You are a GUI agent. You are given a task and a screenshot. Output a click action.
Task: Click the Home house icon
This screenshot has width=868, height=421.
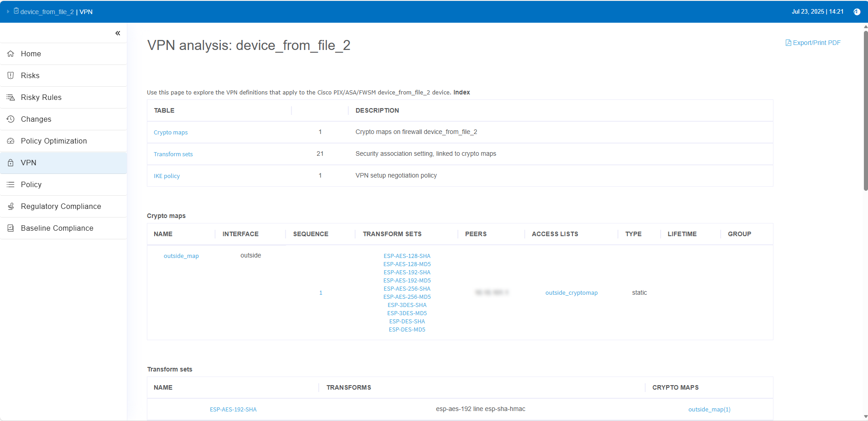[11, 54]
